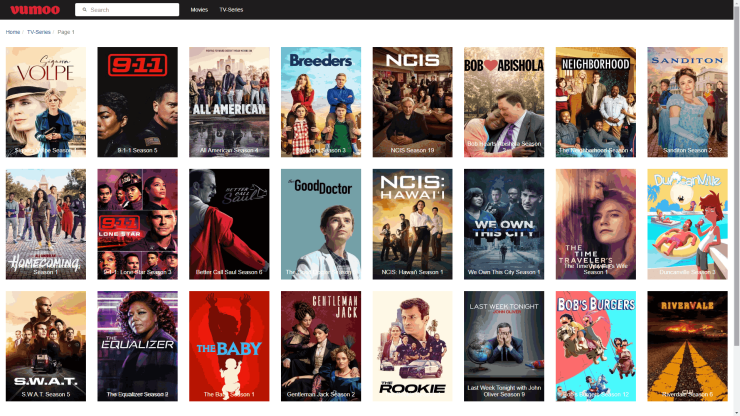
Task: Open Gentleman Jack Season 2 poster
Action: (321, 346)
